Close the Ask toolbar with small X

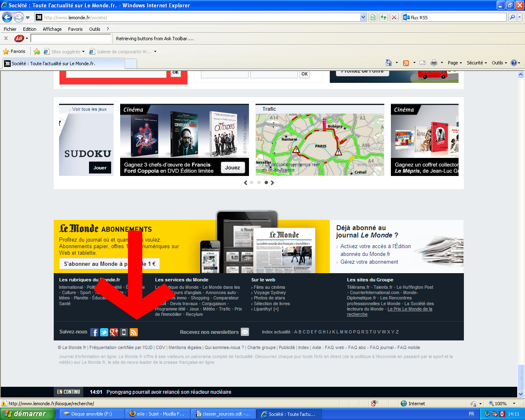point(6,38)
